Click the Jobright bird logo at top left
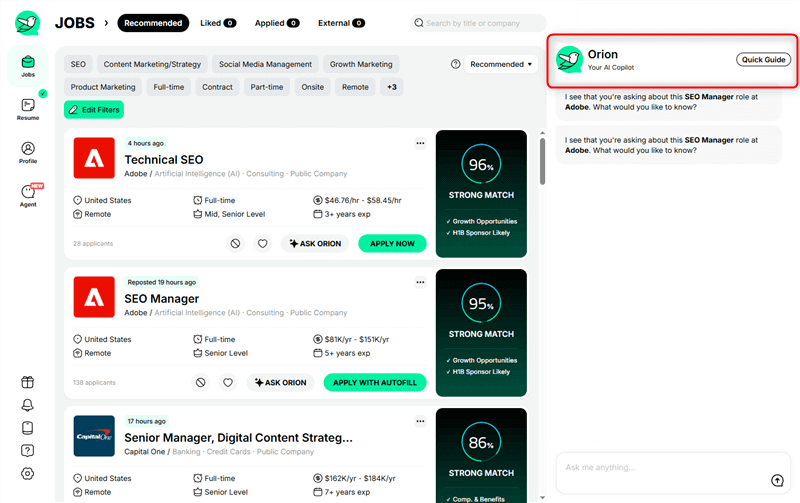This screenshot has height=503, width=800. tap(28, 23)
